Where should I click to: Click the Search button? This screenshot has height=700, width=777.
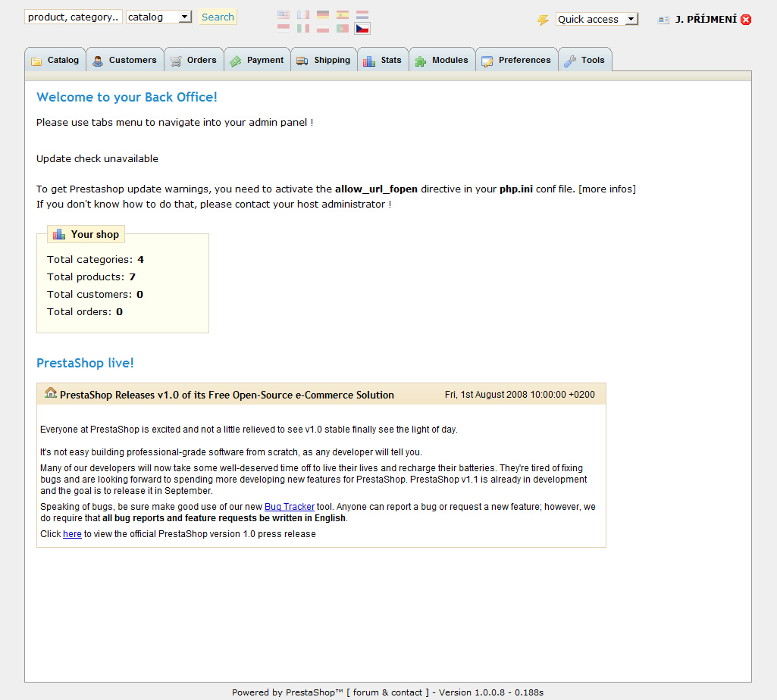(x=218, y=17)
